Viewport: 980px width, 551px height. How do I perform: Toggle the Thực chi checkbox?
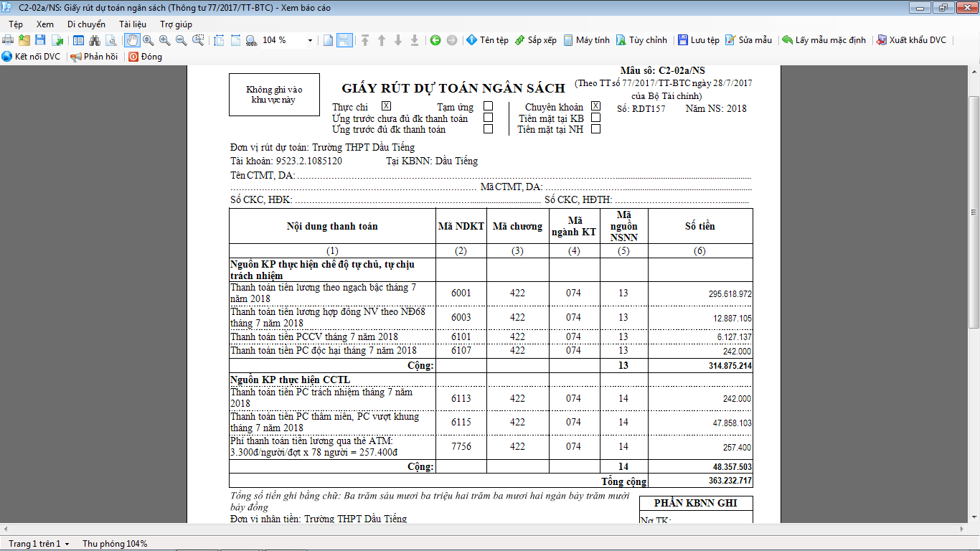386,106
